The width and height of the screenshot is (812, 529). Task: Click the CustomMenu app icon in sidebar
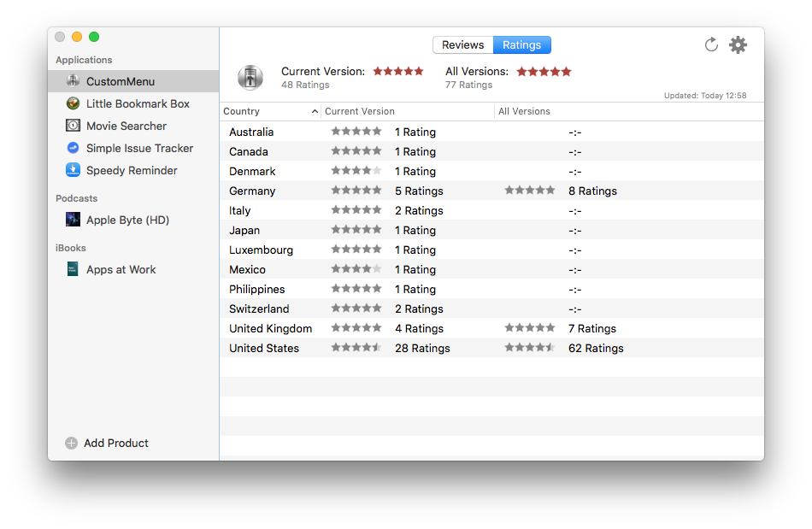(x=73, y=80)
